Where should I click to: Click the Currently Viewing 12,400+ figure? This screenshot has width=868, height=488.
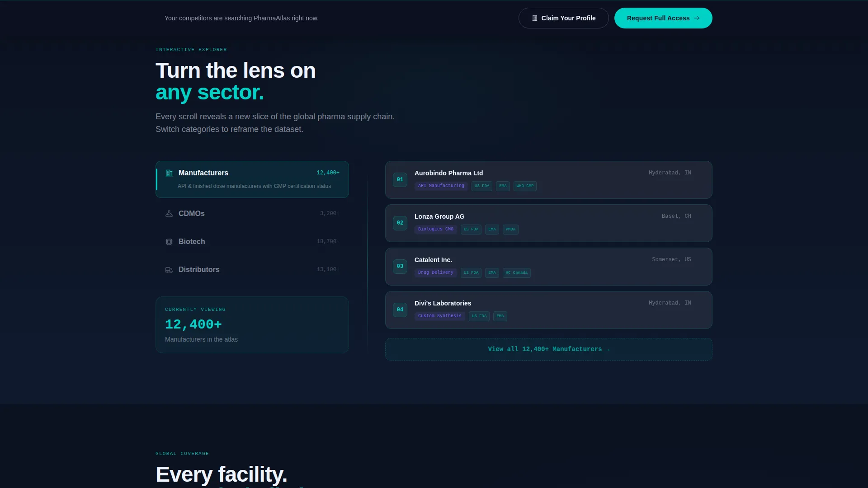[x=193, y=324]
